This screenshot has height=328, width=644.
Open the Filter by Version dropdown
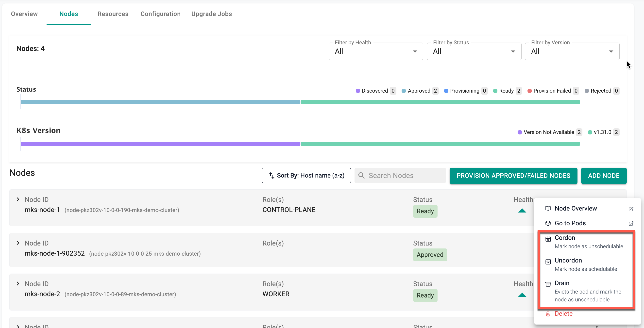tap(572, 51)
